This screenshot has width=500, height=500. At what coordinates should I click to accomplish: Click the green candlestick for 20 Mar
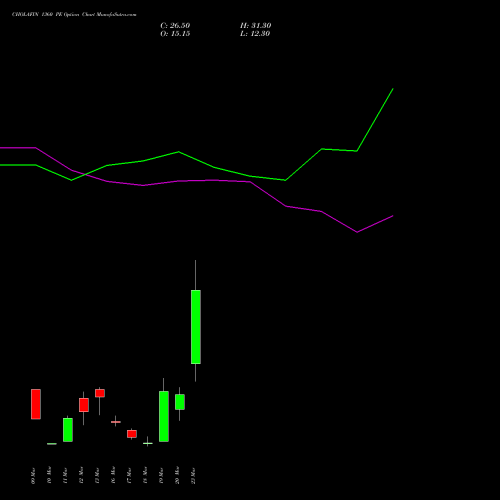click(180, 402)
